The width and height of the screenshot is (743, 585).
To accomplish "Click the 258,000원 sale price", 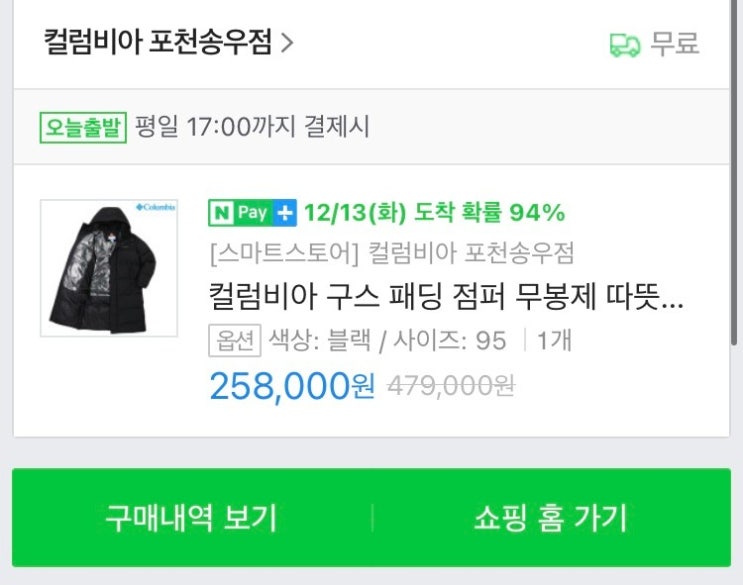I will (x=291, y=386).
